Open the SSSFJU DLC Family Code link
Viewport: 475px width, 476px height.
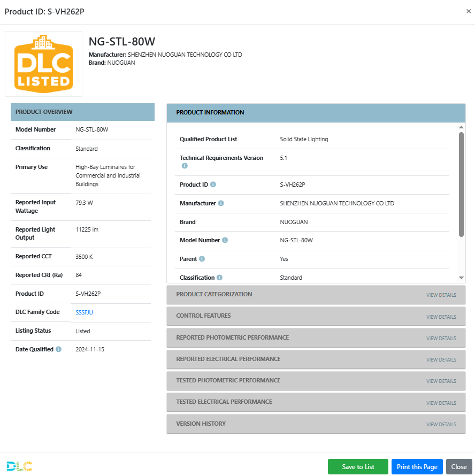coord(84,312)
